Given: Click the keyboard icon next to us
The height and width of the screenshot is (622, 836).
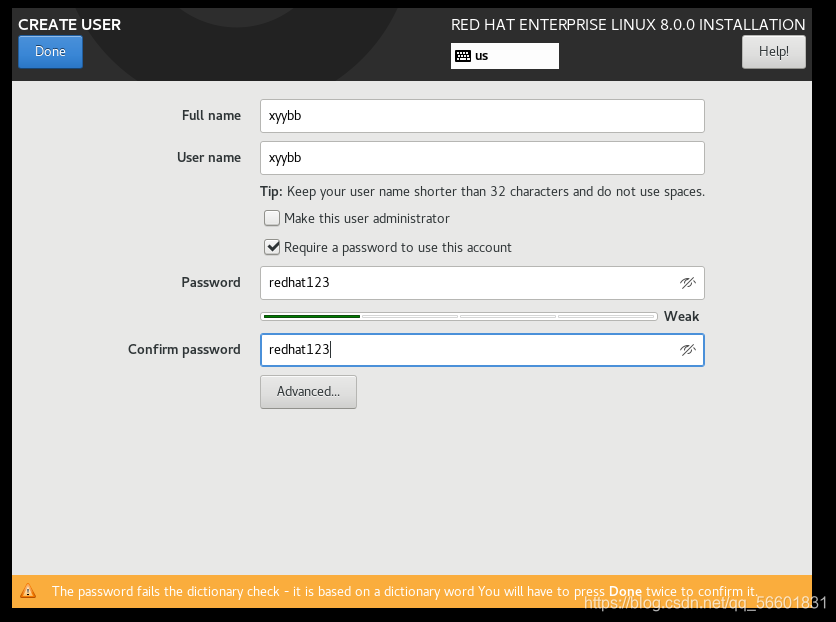Looking at the screenshot, I should (463, 56).
